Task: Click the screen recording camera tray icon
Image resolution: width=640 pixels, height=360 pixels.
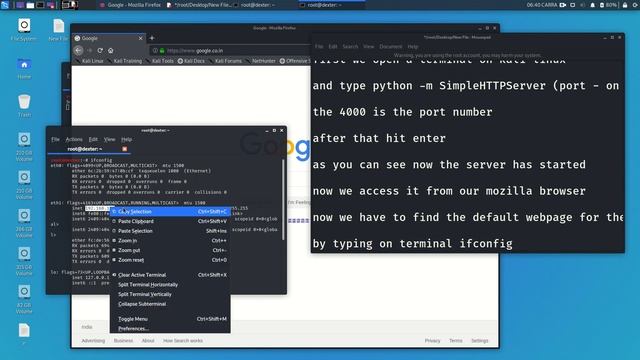Action: pyautogui.click(x=563, y=5)
